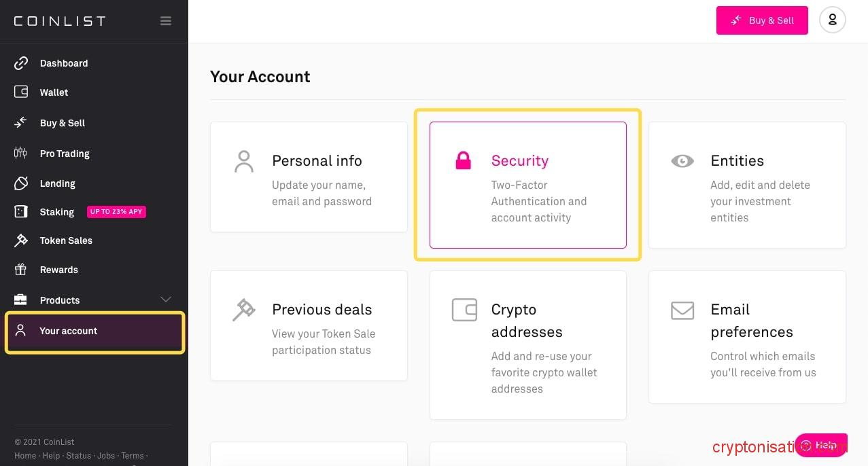
Task: Click the pink lock icon on Security card
Action: 463,161
